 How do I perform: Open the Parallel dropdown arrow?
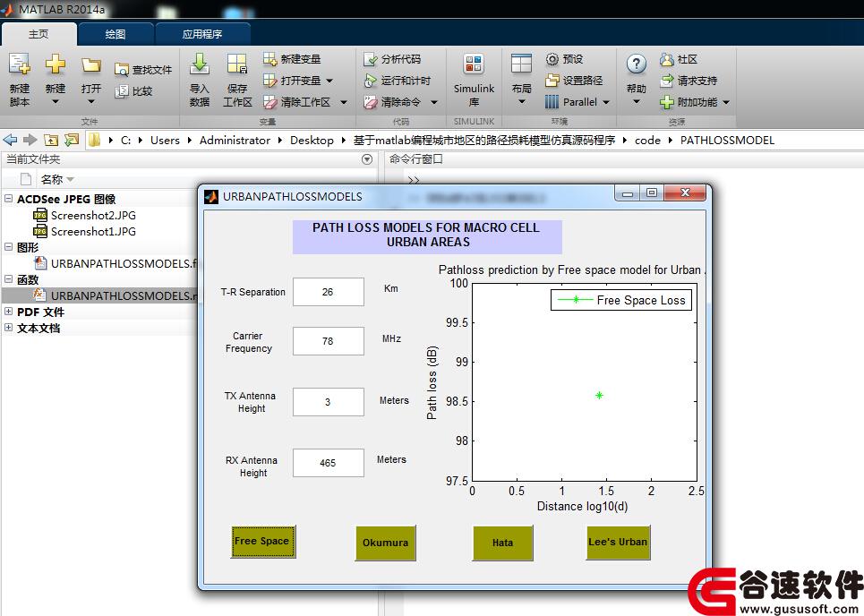point(606,102)
